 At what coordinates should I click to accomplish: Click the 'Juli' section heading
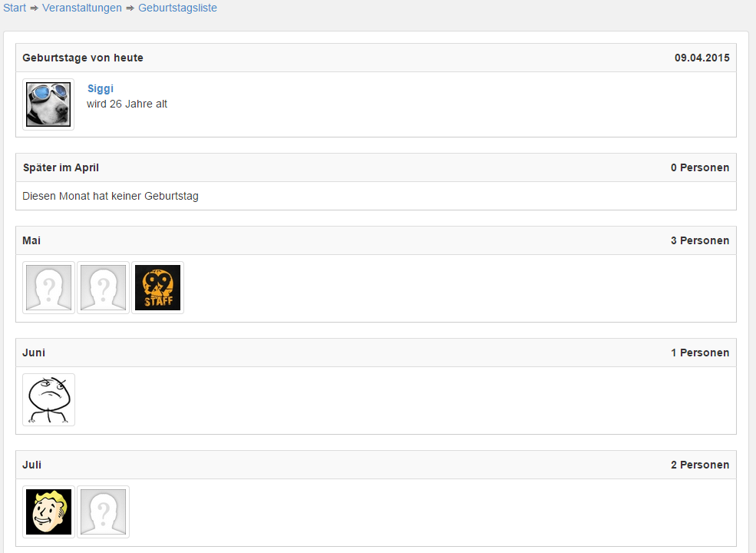pos(31,465)
